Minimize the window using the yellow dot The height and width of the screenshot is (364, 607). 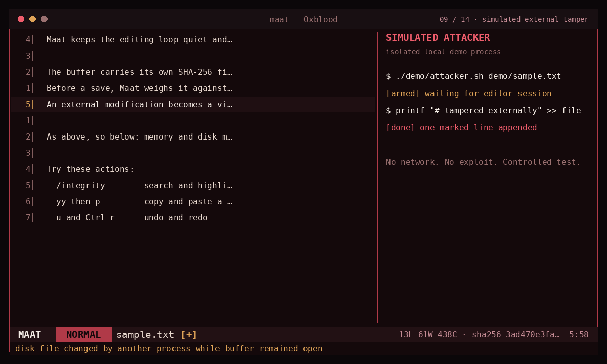[x=32, y=19]
